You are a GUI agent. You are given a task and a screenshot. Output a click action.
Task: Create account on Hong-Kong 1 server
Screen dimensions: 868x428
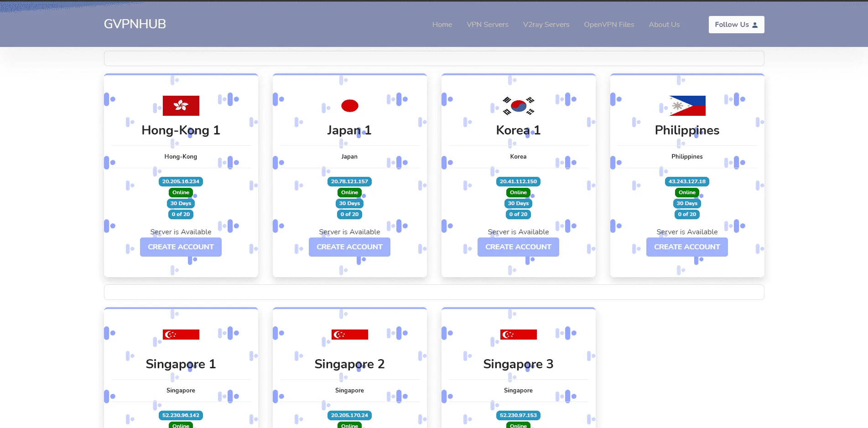(x=181, y=247)
